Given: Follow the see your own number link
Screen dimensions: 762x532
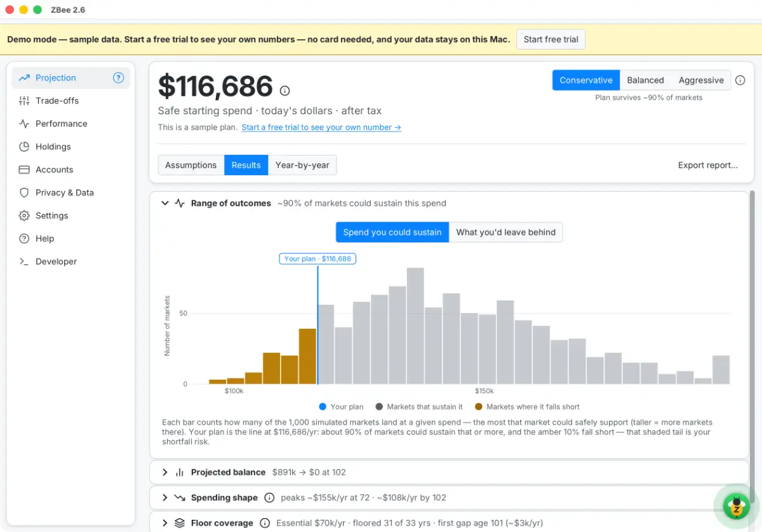Looking at the screenshot, I should 321,128.
